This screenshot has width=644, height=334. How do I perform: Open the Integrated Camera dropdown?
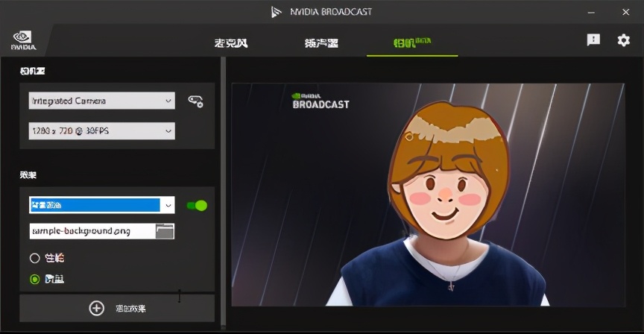tap(102, 101)
